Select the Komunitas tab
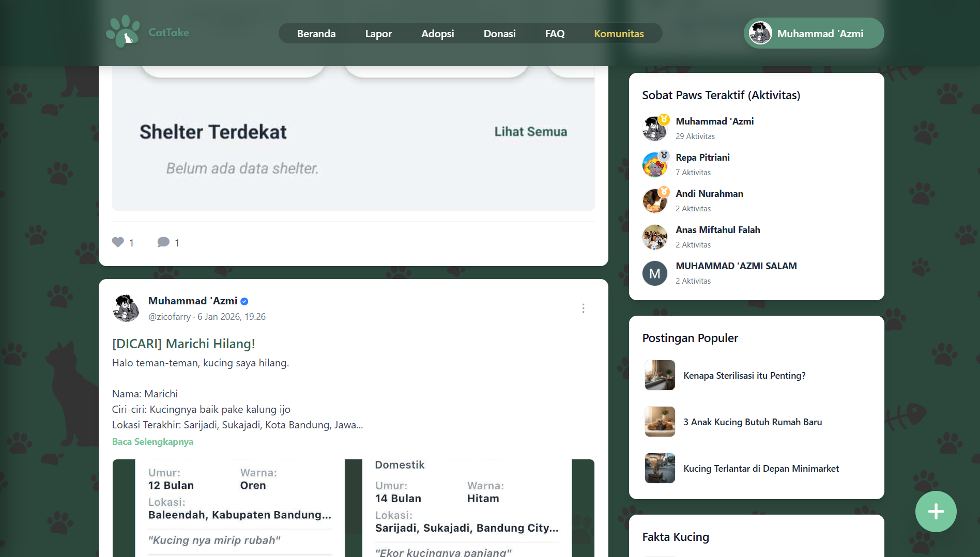Image resolution: width=980 pixels, height=557 pixels. point(619,34)
